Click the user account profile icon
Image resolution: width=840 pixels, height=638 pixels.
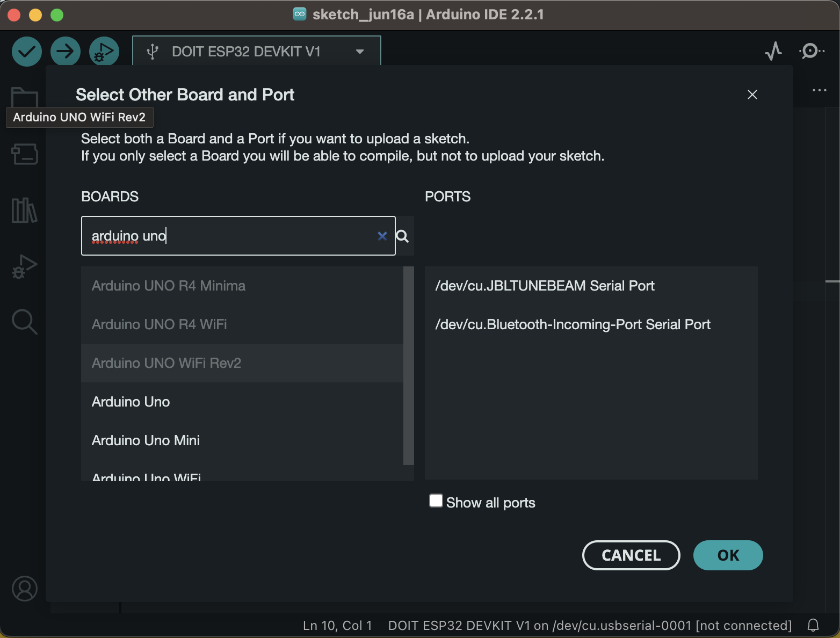pos(25,589)
